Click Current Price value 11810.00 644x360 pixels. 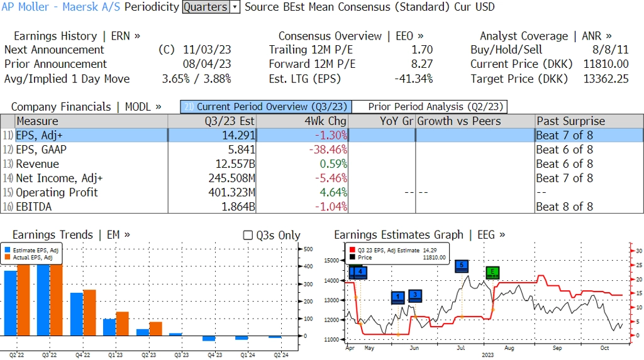pyautogui.click(x=606, y=64)
